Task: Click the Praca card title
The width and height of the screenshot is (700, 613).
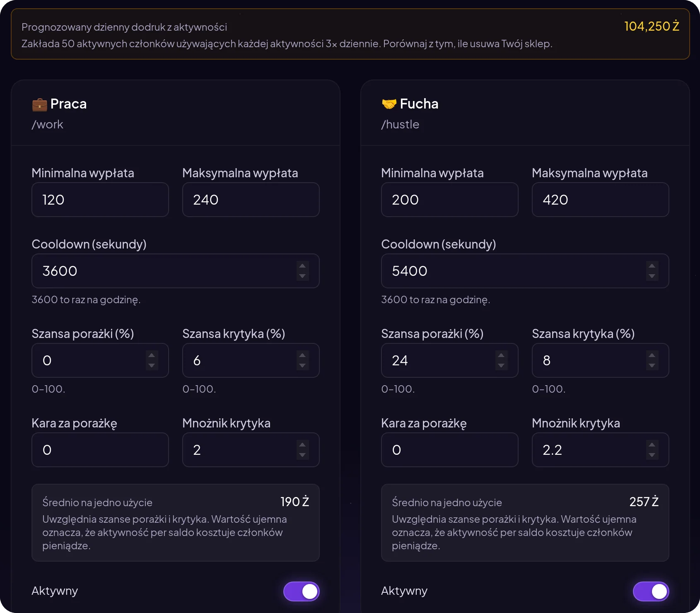Action: click(68, 104)
